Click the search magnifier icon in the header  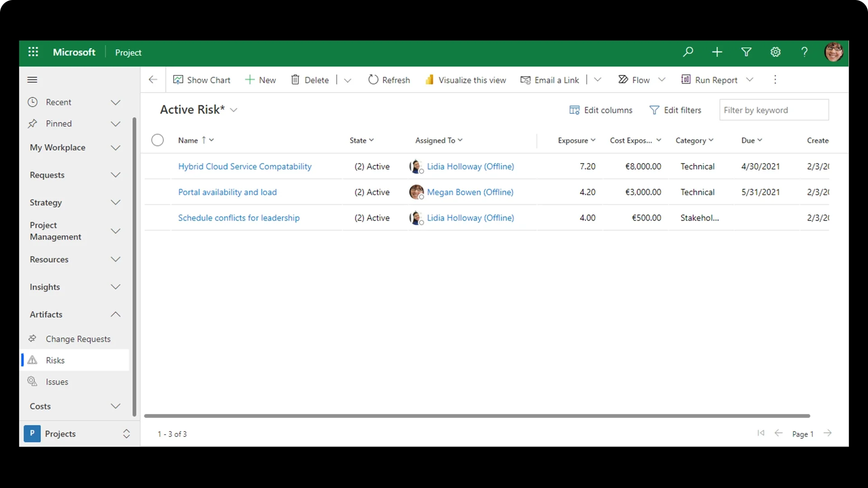coord(688,52)
